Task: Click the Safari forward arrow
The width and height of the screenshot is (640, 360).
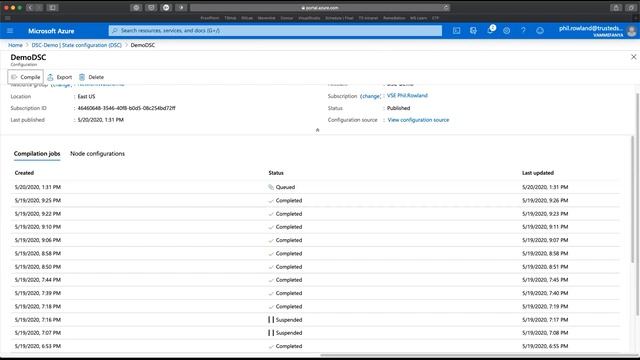Action: click(39, 7)
